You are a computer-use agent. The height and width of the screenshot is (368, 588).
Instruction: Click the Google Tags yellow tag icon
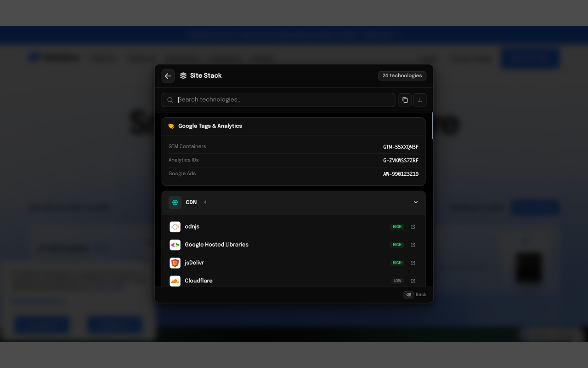(171, 126)
